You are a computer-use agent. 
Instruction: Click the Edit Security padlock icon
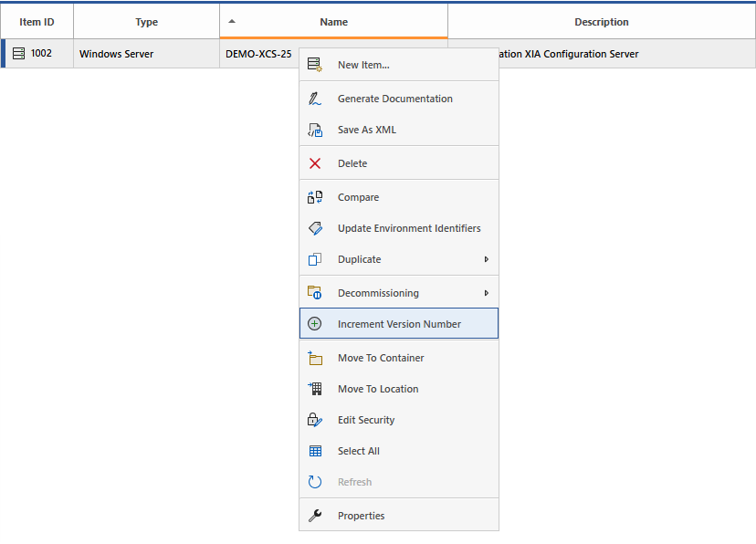(315, 420)
